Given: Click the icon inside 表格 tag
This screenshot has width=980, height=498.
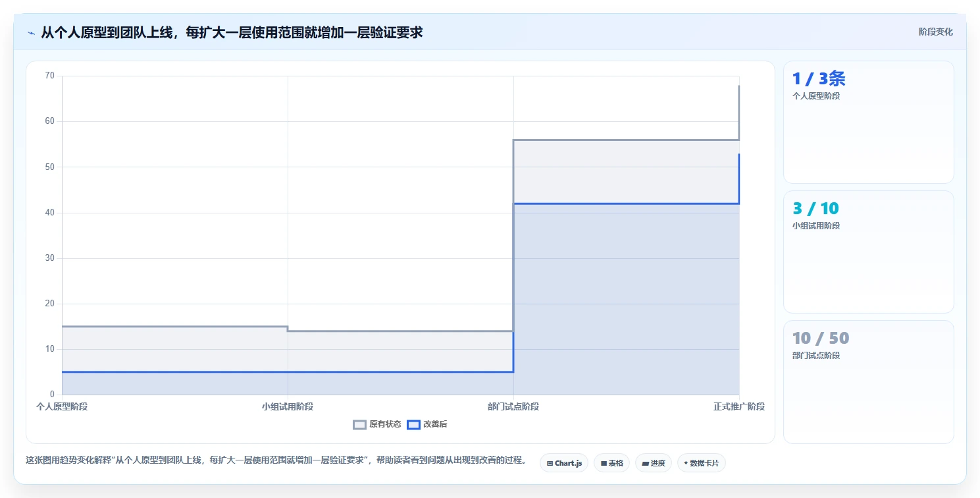Looking at the screenshot, I should 604,464.
